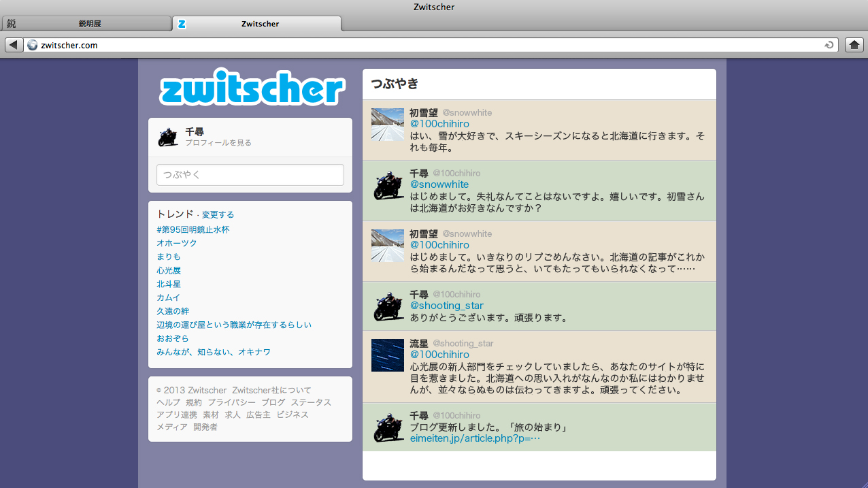
Task: Open the みんなが、知らない、オキナワ trend
Action: tap(214, 352)
